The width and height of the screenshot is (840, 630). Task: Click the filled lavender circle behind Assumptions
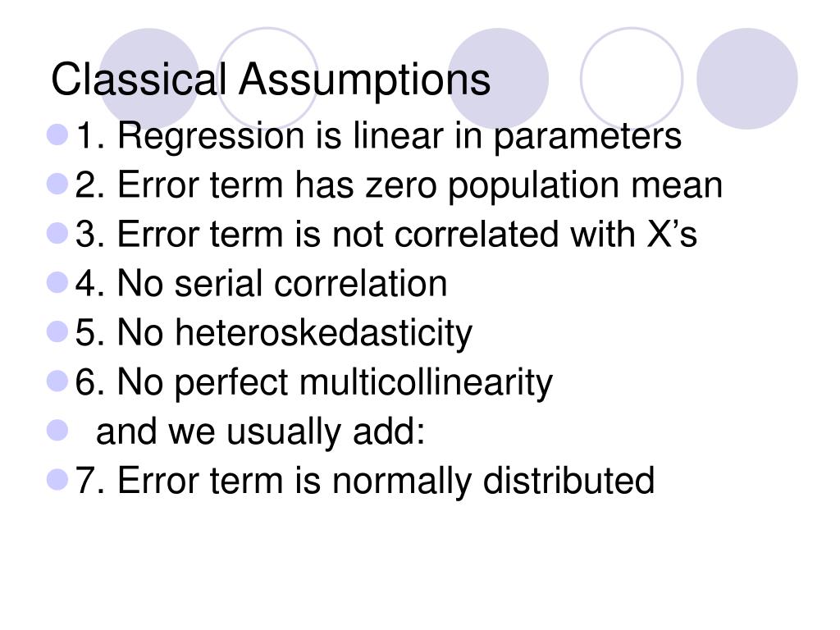tap(498, 78)
